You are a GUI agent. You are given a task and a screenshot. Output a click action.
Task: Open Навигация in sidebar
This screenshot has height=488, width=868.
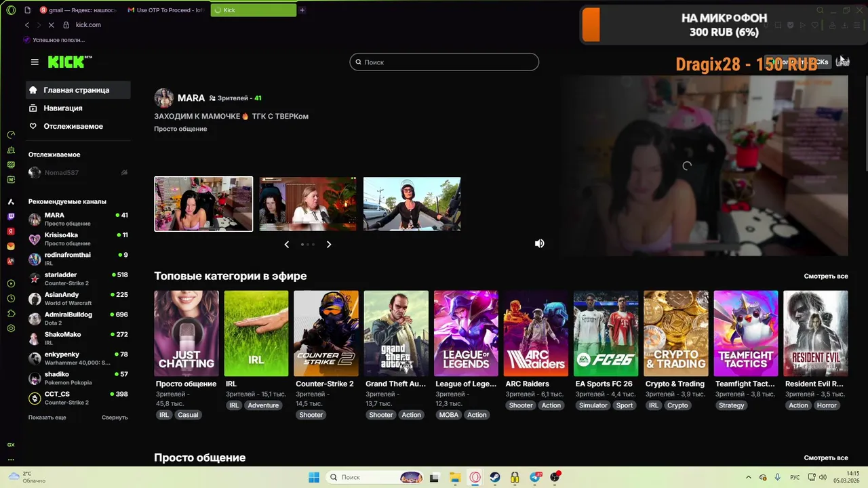78,108
